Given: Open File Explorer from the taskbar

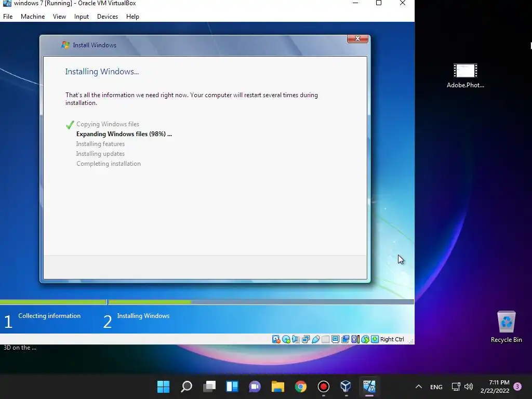Looking at the screenshot, I should point(277,387).
